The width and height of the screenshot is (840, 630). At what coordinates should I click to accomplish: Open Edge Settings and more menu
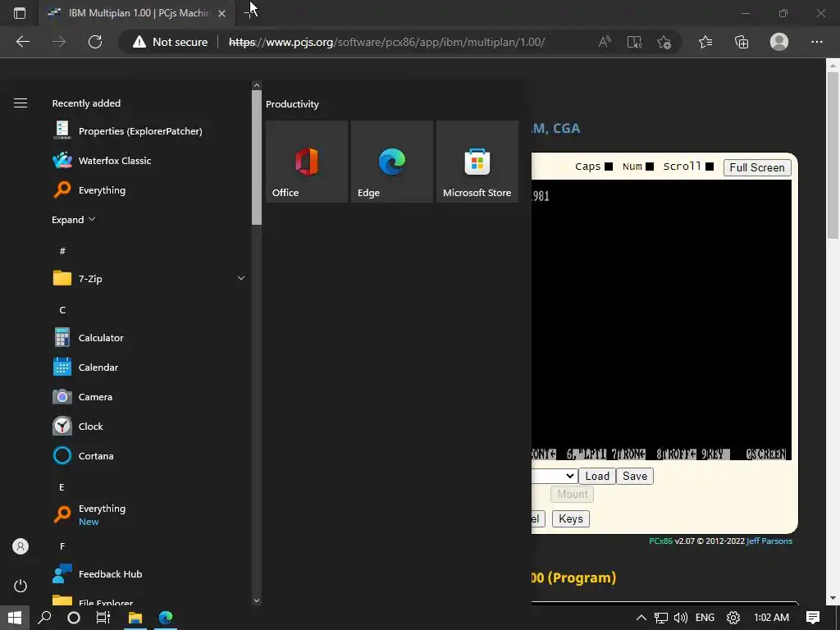(816, 42)
